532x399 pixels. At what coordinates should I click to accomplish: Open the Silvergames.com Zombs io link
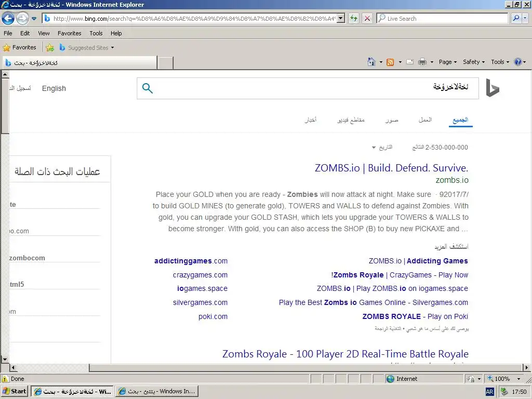click(374, 302)
